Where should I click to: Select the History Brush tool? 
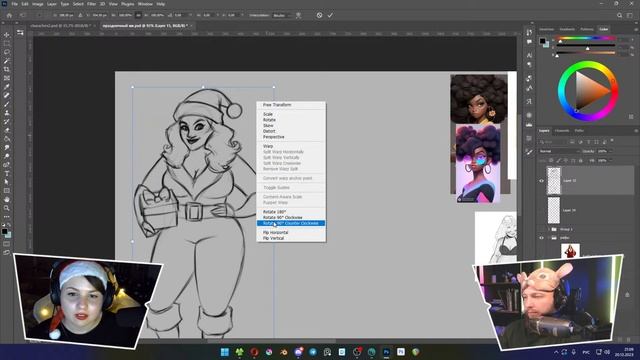7,122
